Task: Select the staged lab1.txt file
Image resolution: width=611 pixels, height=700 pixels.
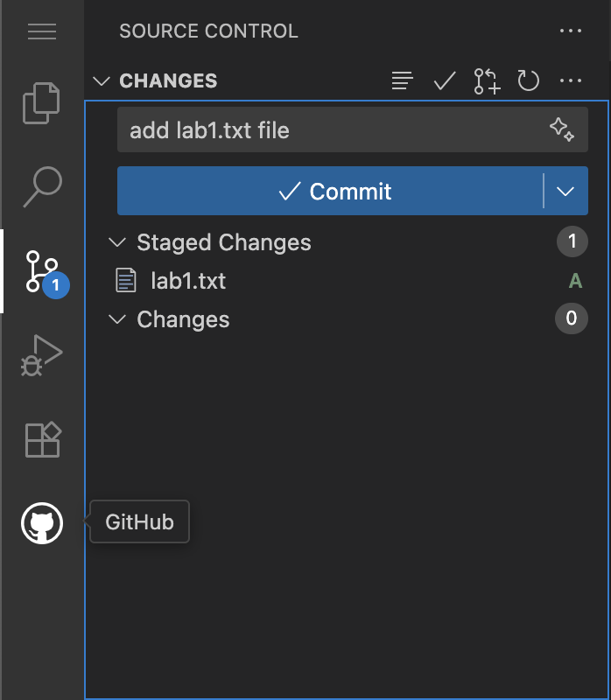Action: [188, 281]
